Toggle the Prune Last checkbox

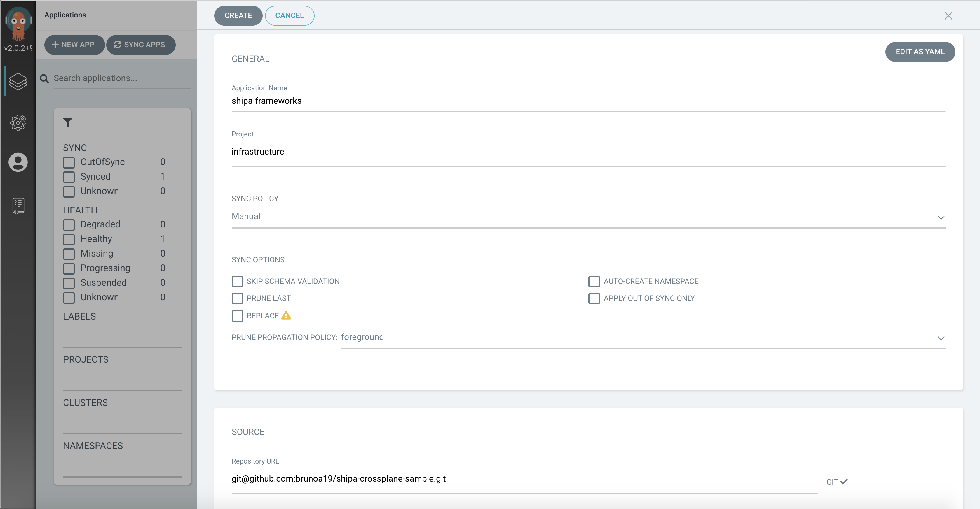237,299
